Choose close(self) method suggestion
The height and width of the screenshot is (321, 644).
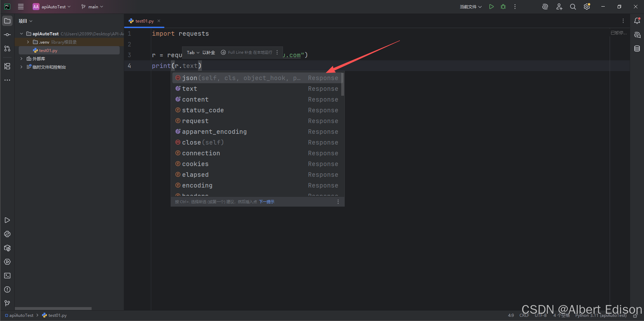(x=257, y=142)
